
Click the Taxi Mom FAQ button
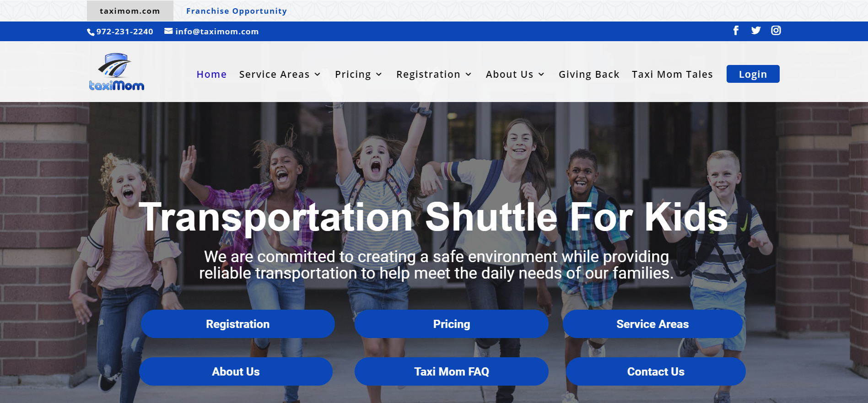(452, 371)
